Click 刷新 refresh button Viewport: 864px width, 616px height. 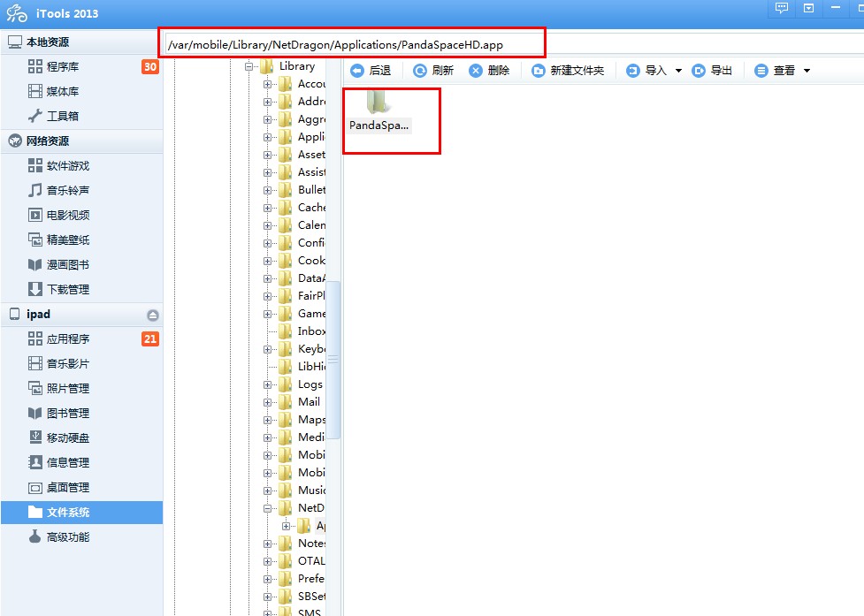click(433, 71)
